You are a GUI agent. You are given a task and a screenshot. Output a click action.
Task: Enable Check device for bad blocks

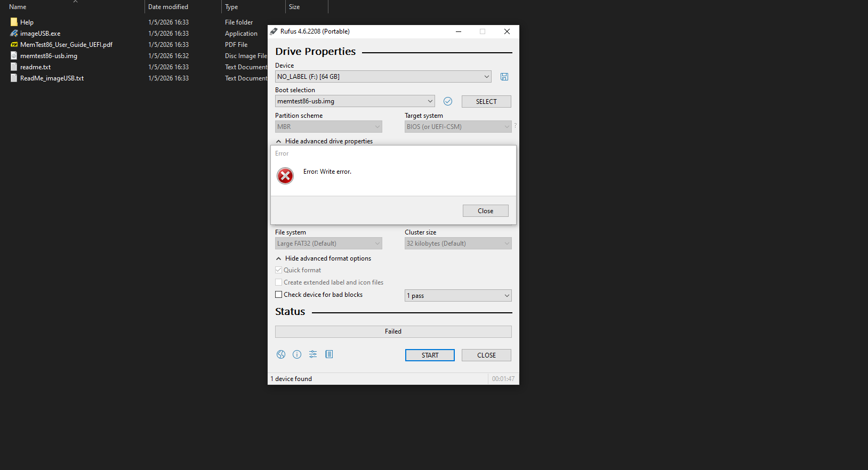[x=279, y=295]
